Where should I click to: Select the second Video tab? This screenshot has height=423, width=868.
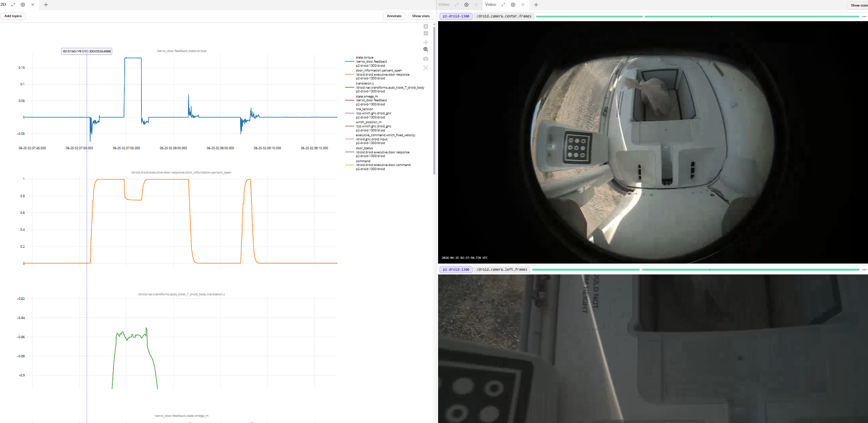(x=491, y=5)
